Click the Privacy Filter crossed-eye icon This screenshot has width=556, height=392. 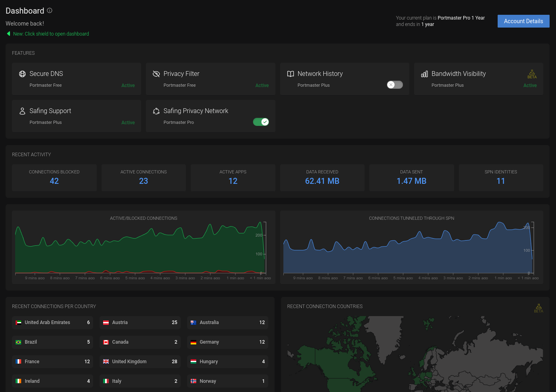coord(156,74)
